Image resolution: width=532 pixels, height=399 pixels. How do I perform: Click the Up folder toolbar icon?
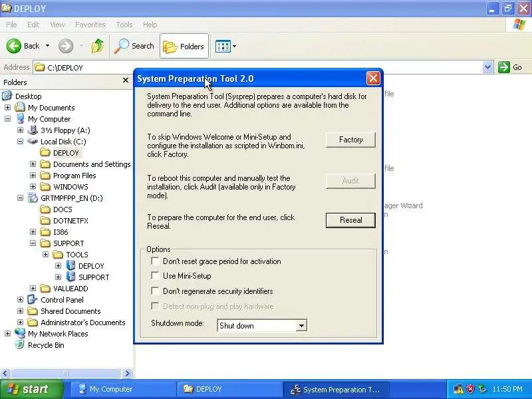coord(98,46)
